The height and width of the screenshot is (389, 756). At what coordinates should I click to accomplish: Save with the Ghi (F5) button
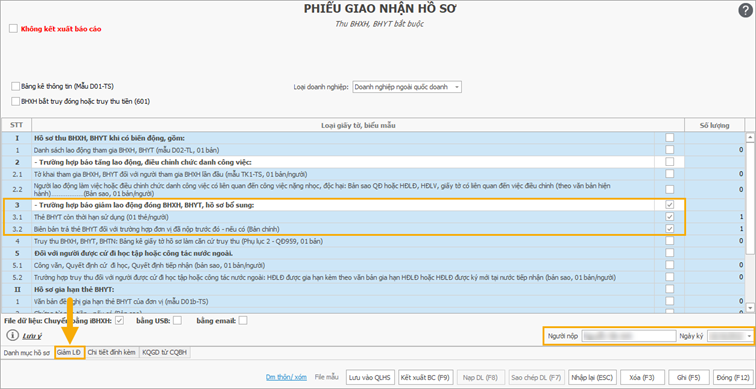tap(688, 377)
